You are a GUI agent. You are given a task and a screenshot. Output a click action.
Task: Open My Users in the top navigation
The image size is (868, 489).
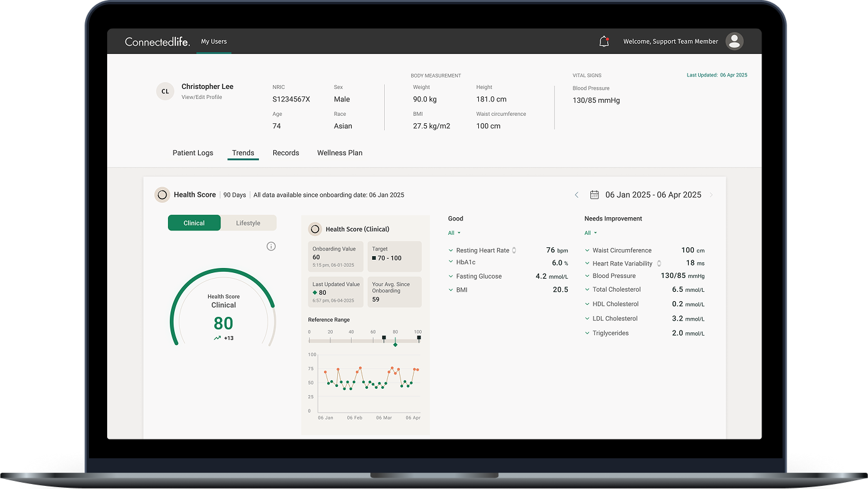click(x=214, y=41)
